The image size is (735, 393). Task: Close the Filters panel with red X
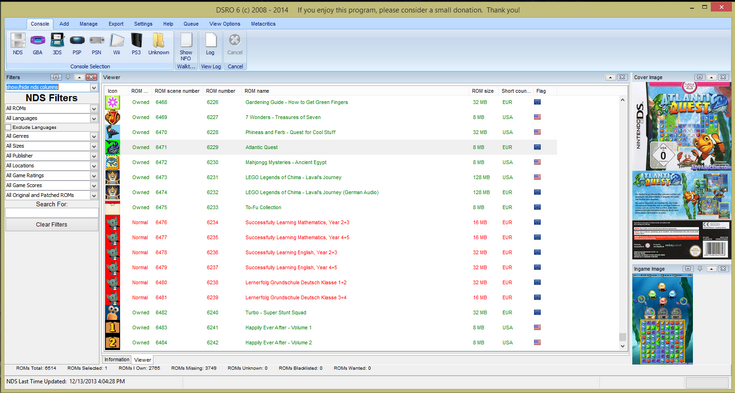(91, 77)
